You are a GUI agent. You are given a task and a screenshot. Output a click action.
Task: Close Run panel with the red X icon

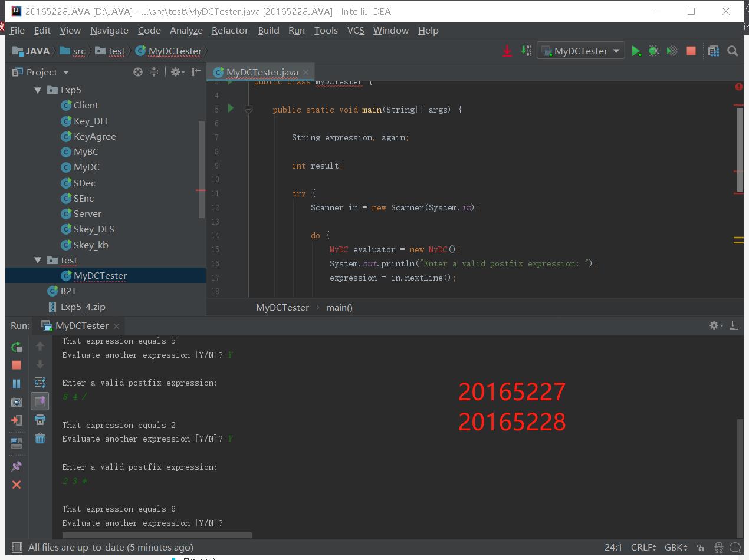[17, 485]
